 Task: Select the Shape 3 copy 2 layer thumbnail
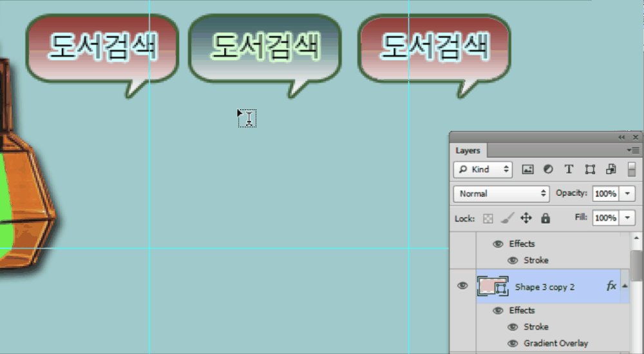493,286
